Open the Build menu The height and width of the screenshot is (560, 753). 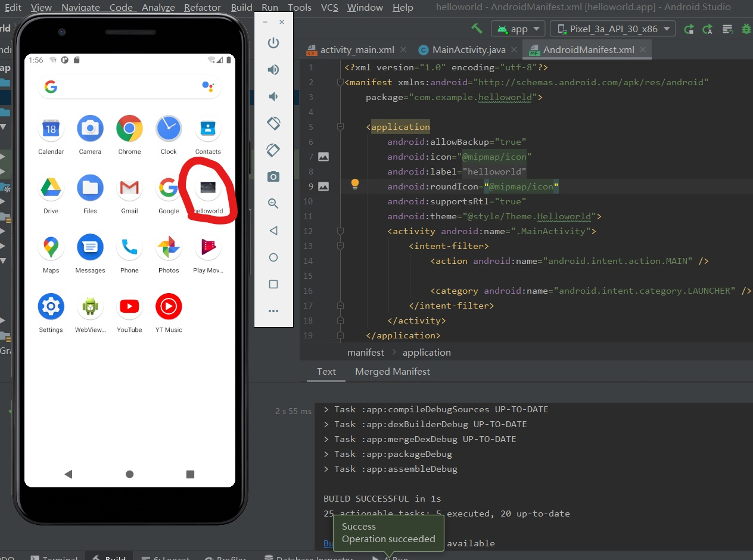pyautogui.click(x=241, y=8)
